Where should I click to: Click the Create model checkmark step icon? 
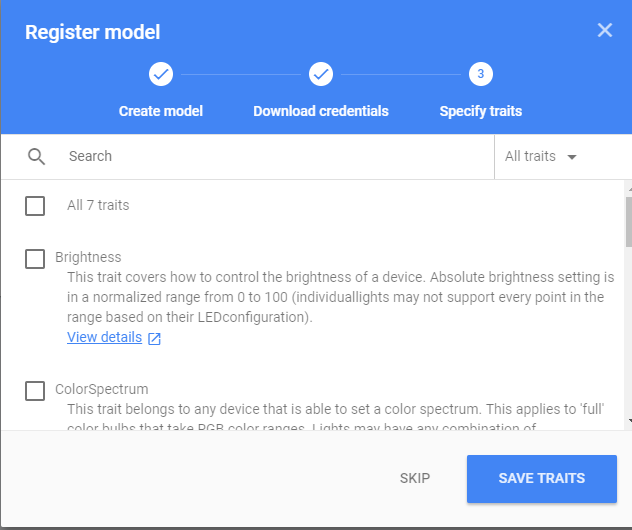pyautogui.click(x=161, y=74)
